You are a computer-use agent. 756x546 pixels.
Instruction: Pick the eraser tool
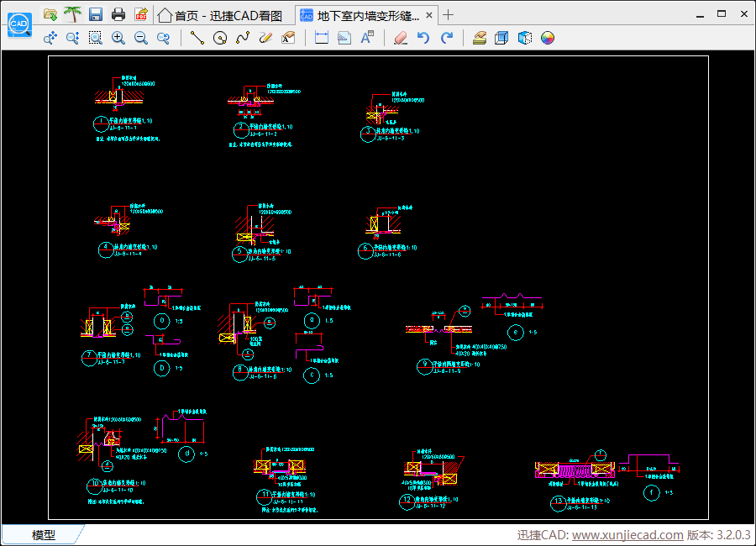[x=401, y=38]
